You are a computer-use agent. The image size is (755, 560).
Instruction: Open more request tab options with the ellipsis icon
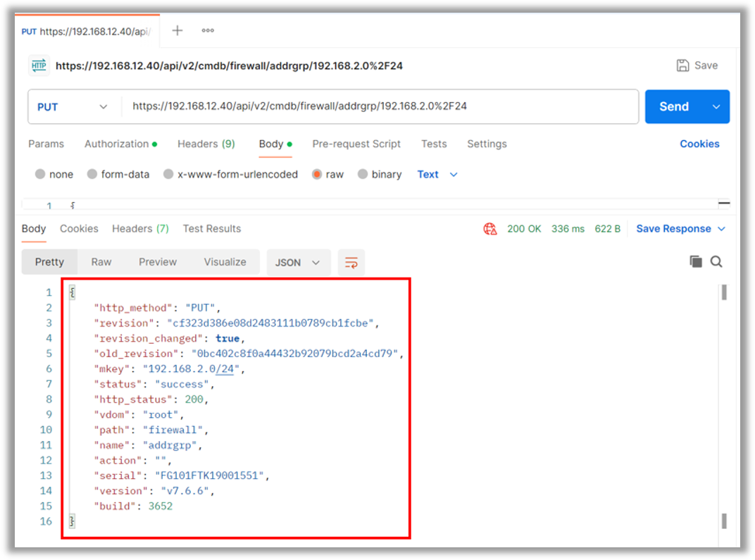point(206,30)
